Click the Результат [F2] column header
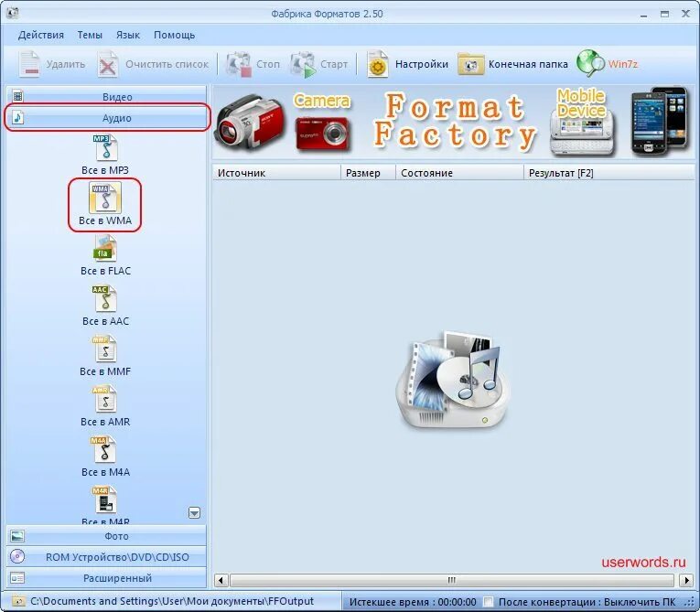The height and width of the screenshot is (612, 700). click(608, 173)
